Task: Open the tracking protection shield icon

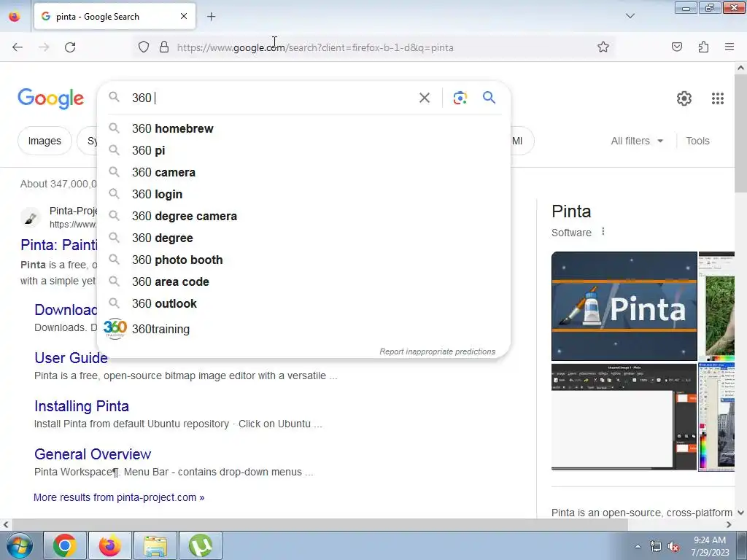Action: (144, 47)
